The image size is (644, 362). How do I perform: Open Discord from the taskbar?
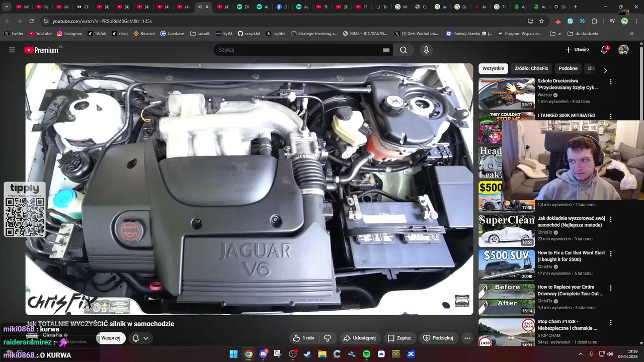[x=263, y=354]
